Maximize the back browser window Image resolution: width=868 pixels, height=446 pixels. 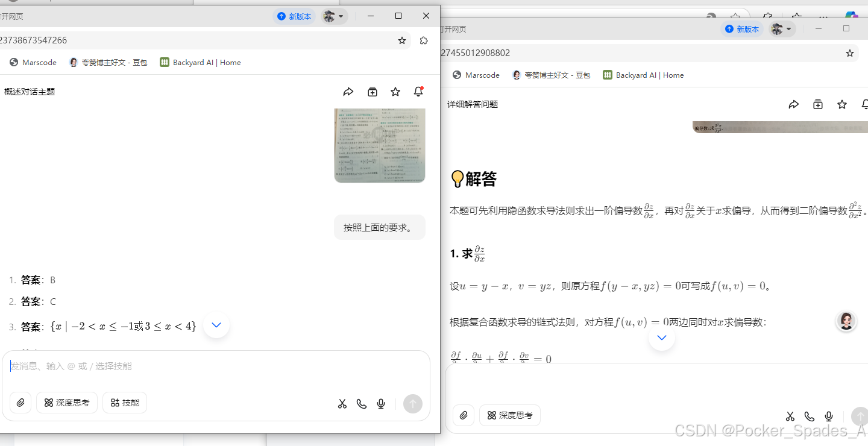click(x=846, y=28)
